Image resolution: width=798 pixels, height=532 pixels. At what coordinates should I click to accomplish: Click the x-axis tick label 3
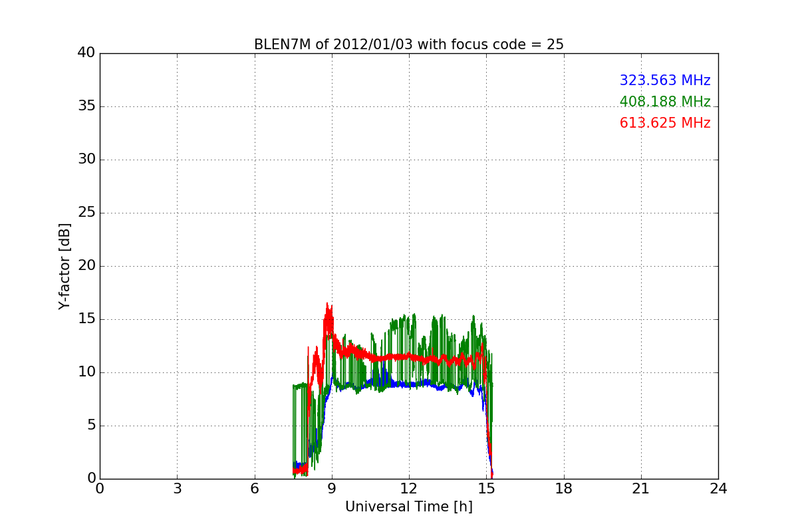[177, 489]
